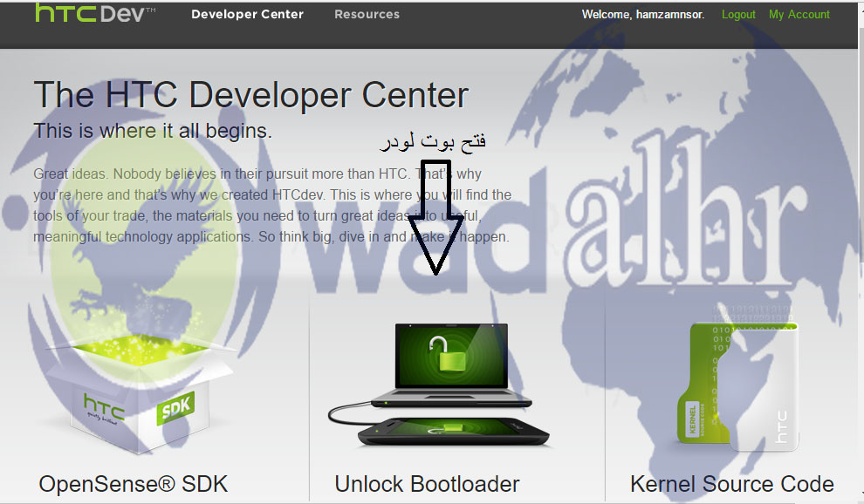Click the Logout link
864x504 pixels.
pyautogui.click(x=738, y=15)
